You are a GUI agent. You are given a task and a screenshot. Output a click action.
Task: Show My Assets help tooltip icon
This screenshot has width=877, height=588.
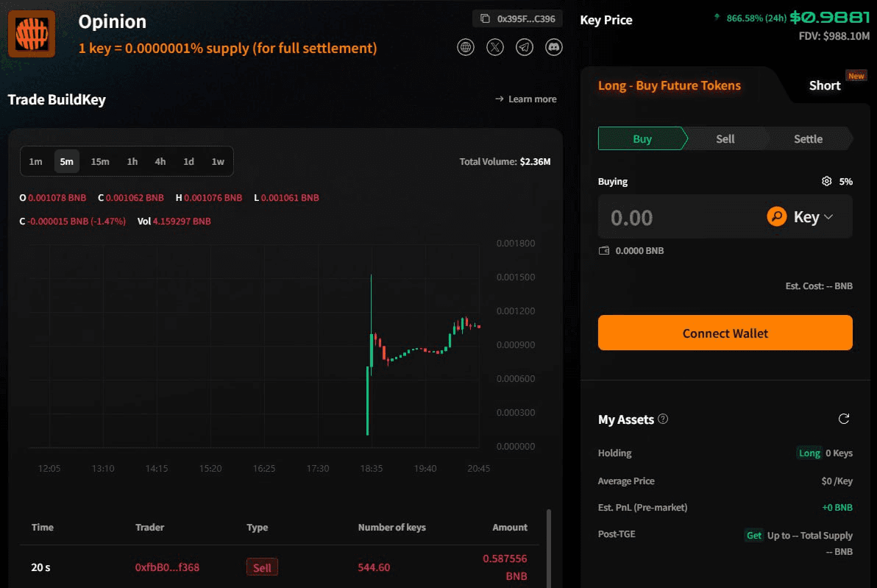pyautogui.click(x=663, y=419)
